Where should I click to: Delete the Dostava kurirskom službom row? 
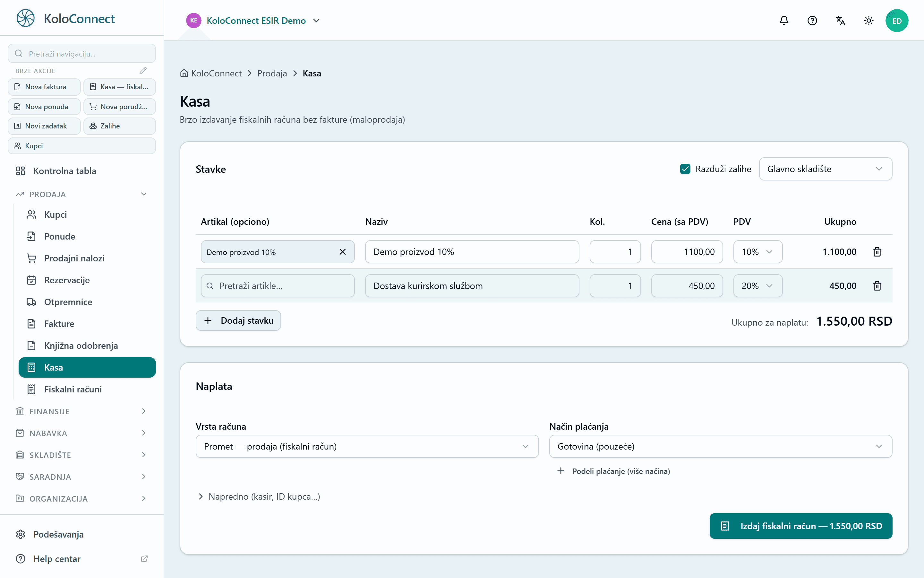877,285
